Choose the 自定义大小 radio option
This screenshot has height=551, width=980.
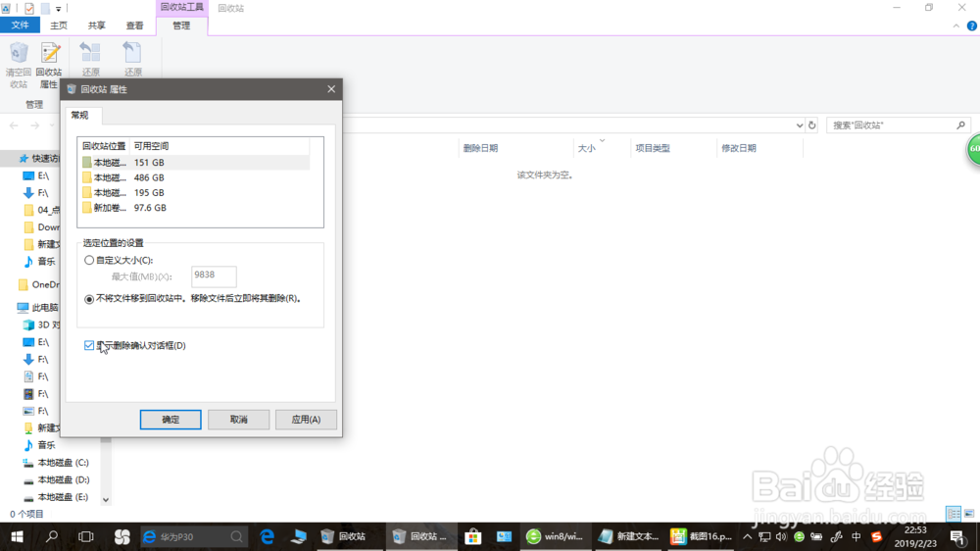89,260
